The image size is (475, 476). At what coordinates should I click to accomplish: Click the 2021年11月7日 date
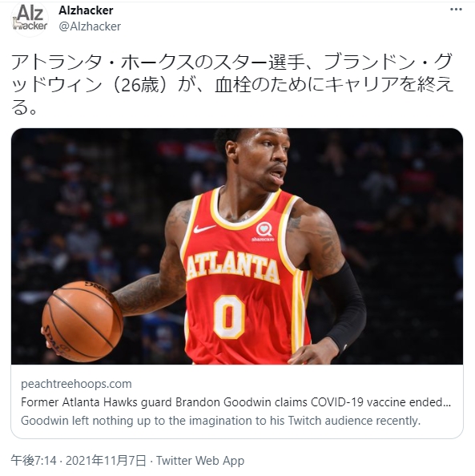pyautogui.click(x=106, y=461)
